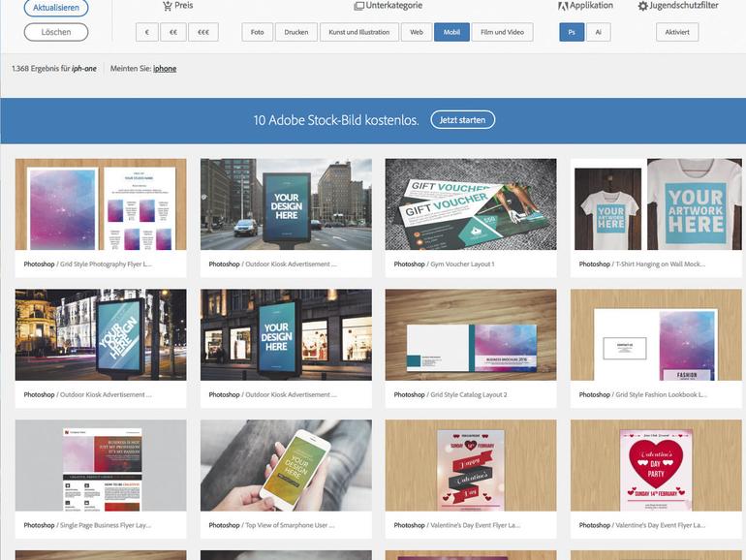Toggle the single € price filter
Image resolution: width=746 pixels, height=560 pixels.
point(147,32)
